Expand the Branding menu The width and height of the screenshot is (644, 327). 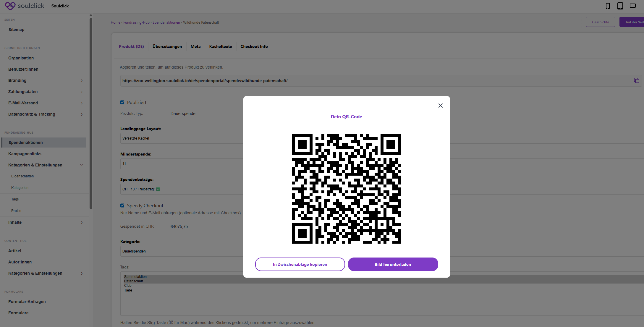click(82, 80)
